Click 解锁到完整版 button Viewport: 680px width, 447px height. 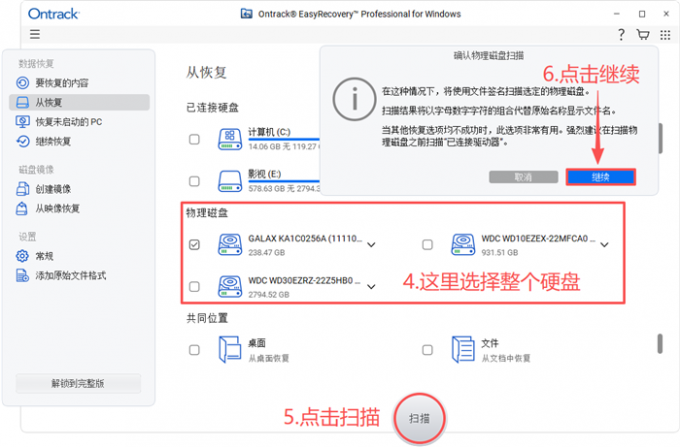pyautogui.click(x=78, y=383)
